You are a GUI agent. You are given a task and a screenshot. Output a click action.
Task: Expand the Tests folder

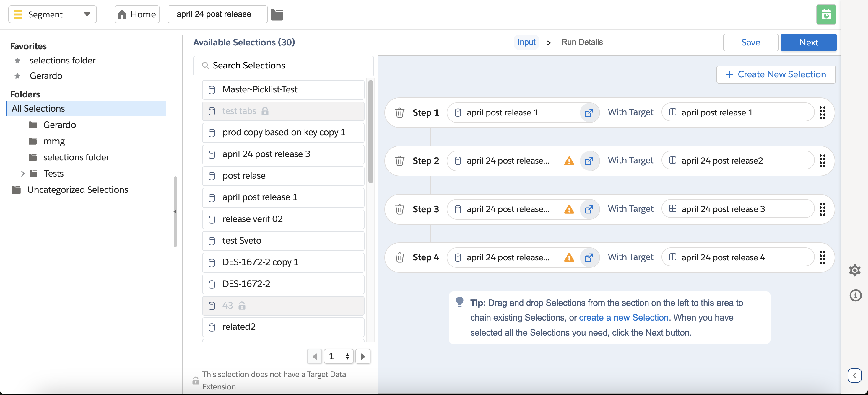pyautogui.click(x=22, y=173)
